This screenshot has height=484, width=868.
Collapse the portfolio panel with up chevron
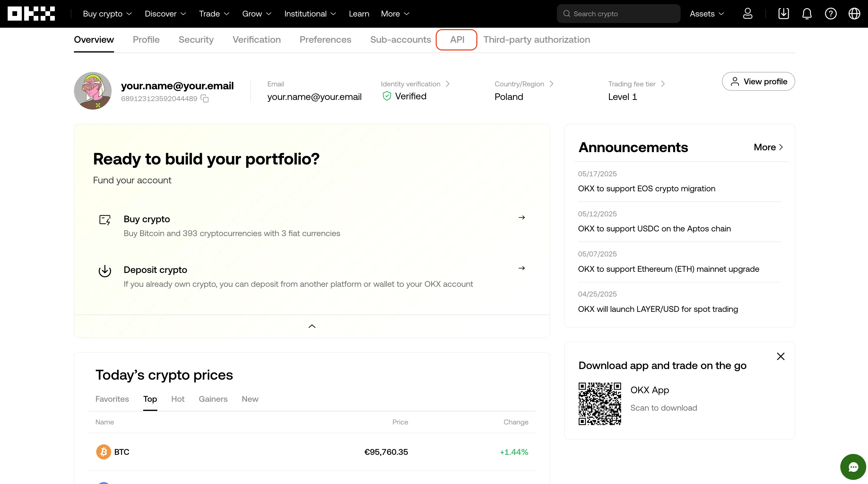point(312,326)
